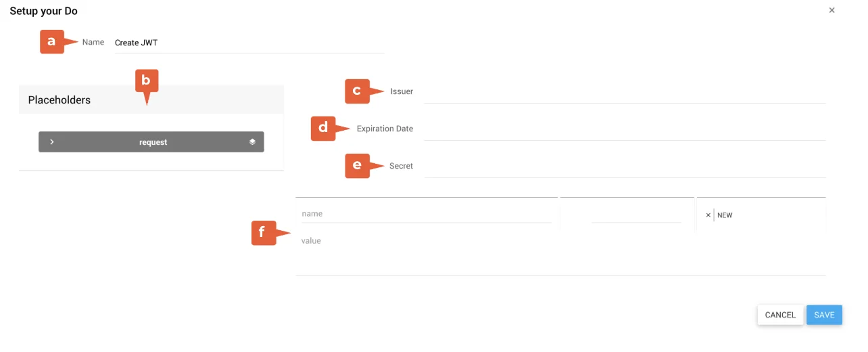Click the orange 'b' marker above Placeholders
Screen dimensions: 868x352
coord(147,82)
